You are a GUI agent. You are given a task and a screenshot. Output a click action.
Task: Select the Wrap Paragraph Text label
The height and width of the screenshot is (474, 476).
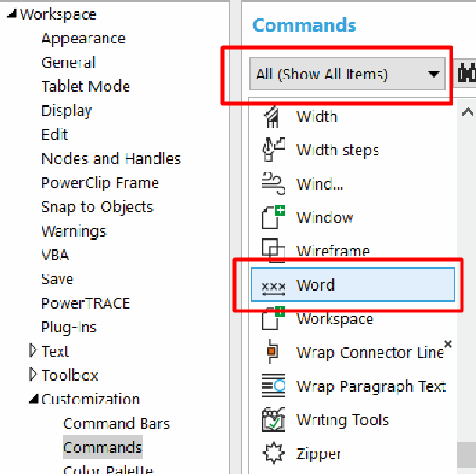click(371, 386)
